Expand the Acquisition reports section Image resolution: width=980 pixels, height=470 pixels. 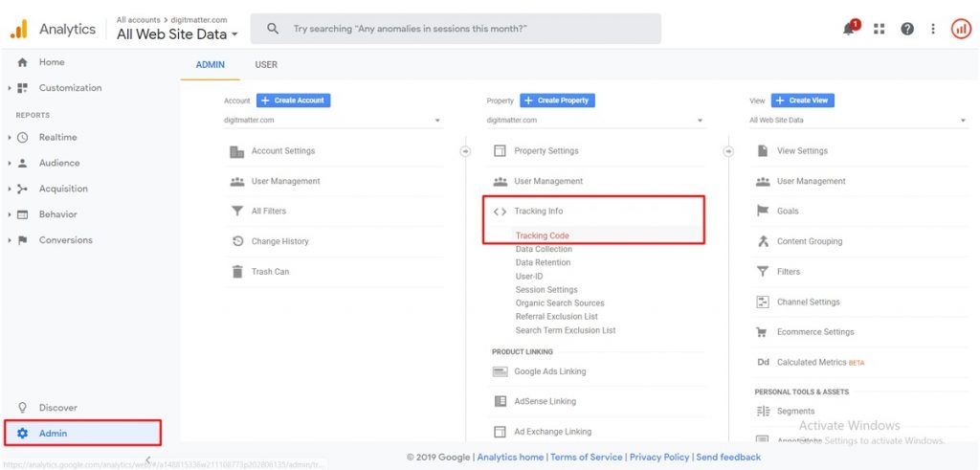62,189
